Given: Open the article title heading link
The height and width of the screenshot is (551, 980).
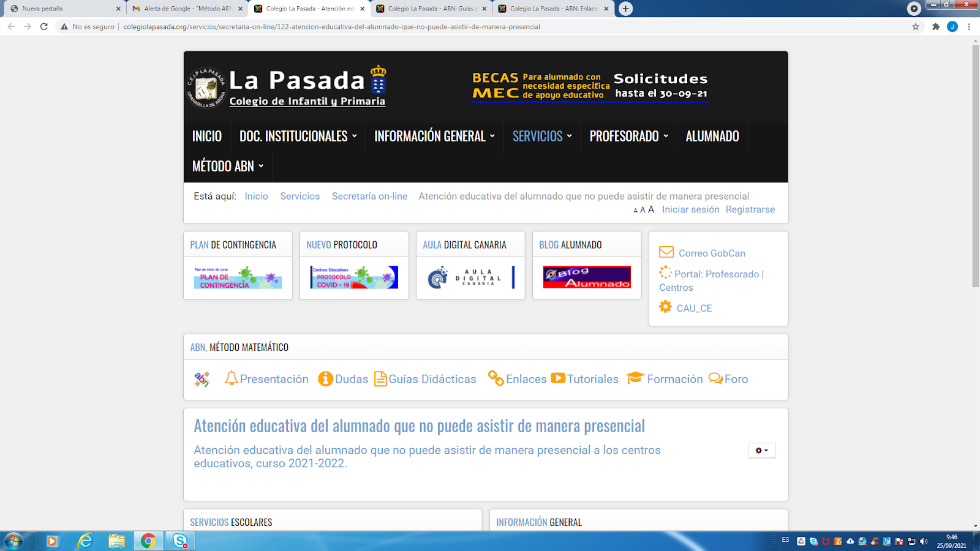Looking at the screenshot, I should (x=419, y=426).
